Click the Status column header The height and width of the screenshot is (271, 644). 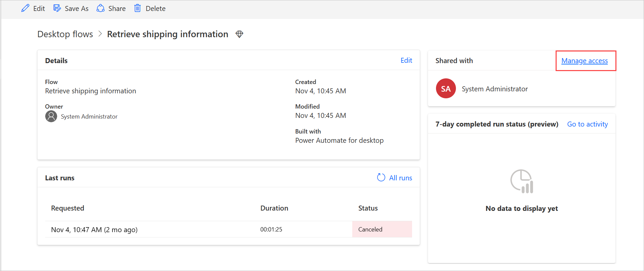(368, 208)
